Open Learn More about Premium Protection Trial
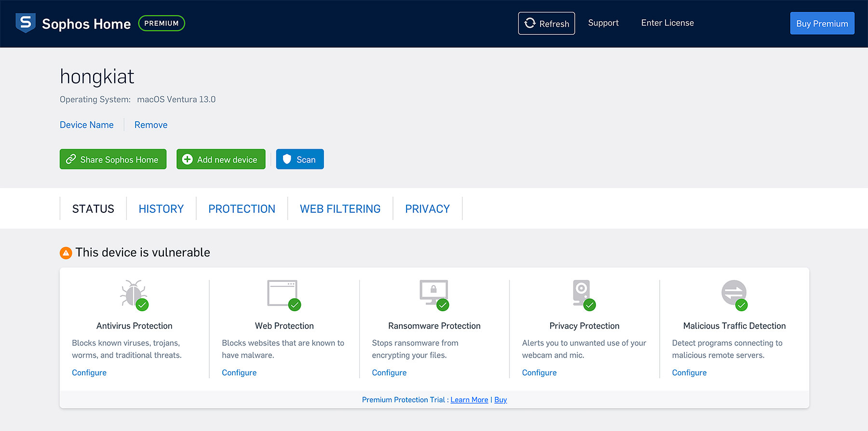The height and width of the screenshot is (431, 868). coord(469,400)
